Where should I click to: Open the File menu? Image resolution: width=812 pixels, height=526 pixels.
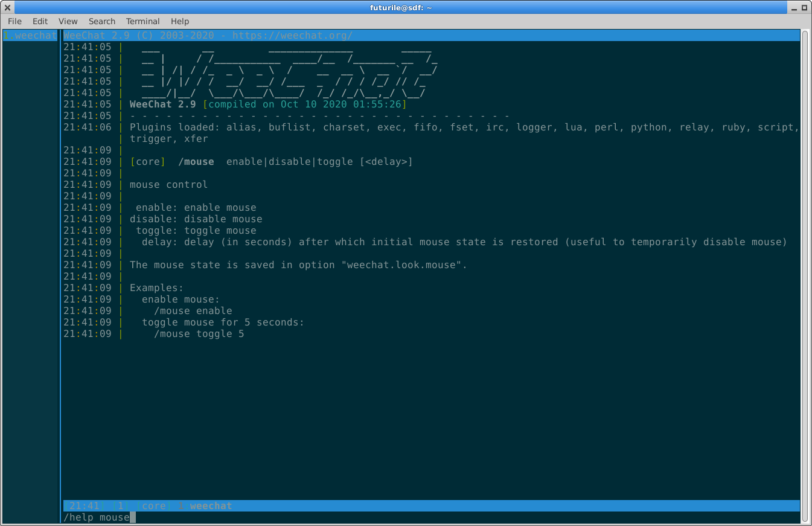coord(14,21)
